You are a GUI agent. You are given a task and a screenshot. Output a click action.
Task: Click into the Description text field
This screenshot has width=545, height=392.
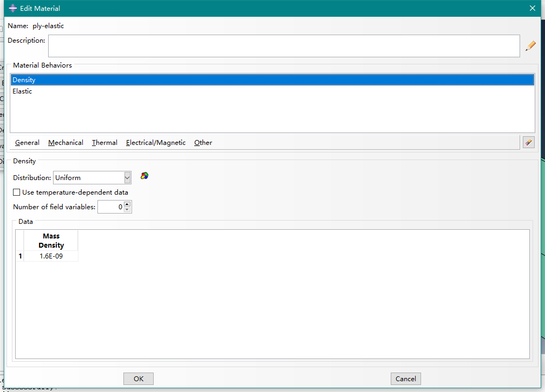tap(284, 46)
